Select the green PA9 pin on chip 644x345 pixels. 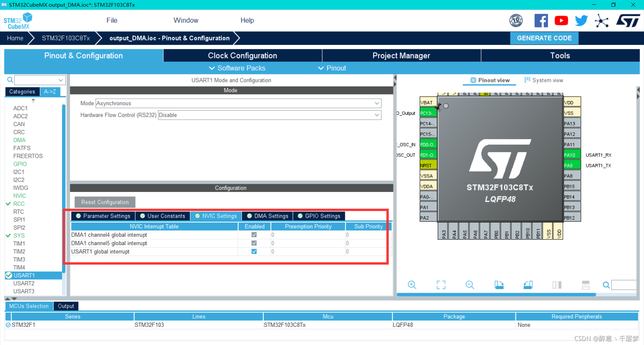(x=572, y=165)
